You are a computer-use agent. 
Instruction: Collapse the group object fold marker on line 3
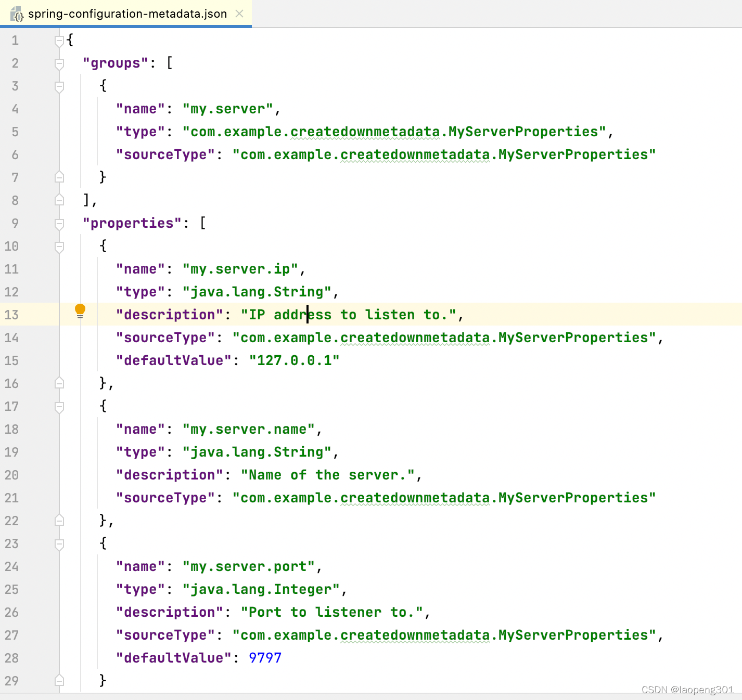(x=59, y=86)
